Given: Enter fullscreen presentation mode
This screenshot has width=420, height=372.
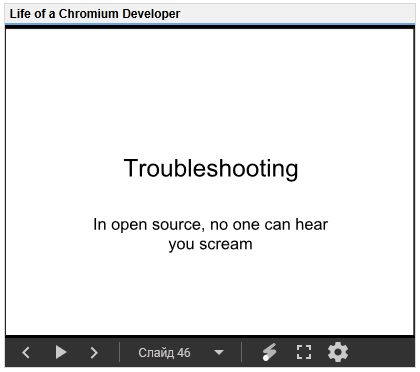Looking at the screenshot, I should point(304,352).
